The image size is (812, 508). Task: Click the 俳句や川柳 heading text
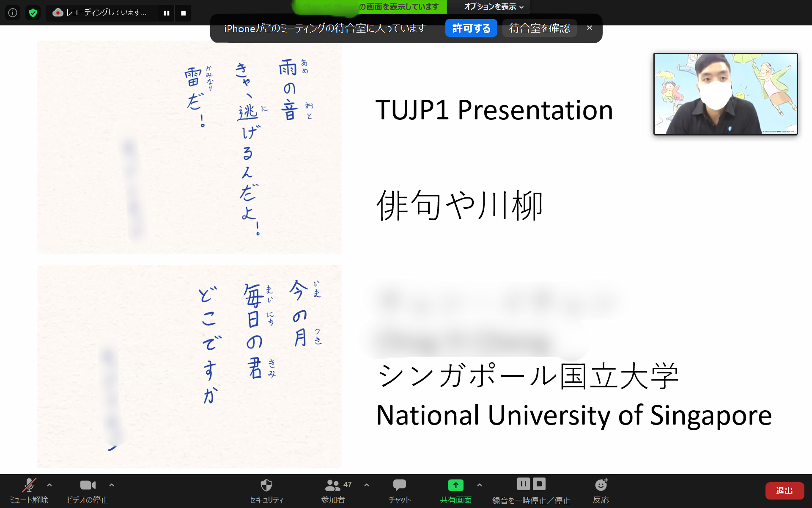pos(460,205)
